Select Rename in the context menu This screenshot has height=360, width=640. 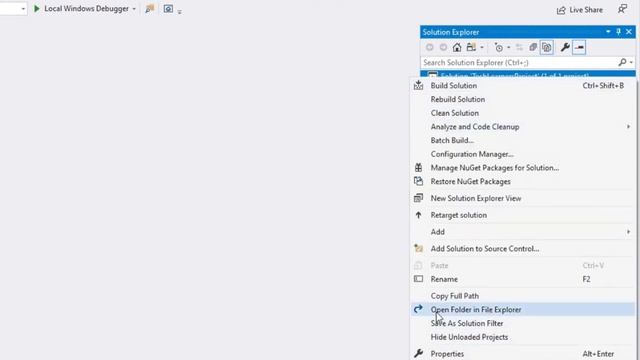[x=522, y=279]
